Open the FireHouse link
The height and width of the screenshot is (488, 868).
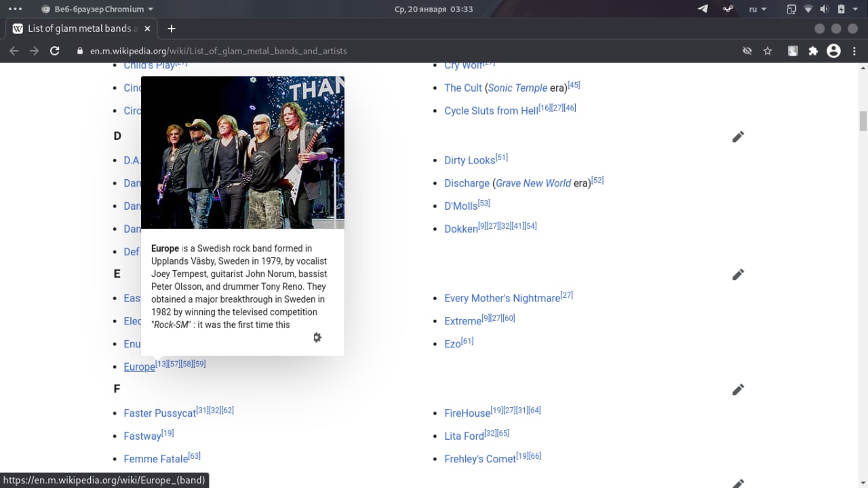(x=467, y=413)
